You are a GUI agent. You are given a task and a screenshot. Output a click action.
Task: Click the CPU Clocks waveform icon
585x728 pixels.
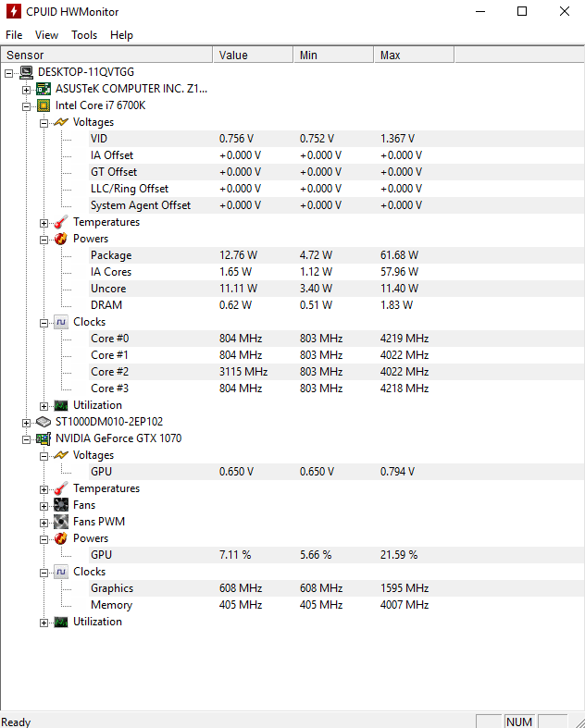(x=61, y=322)
